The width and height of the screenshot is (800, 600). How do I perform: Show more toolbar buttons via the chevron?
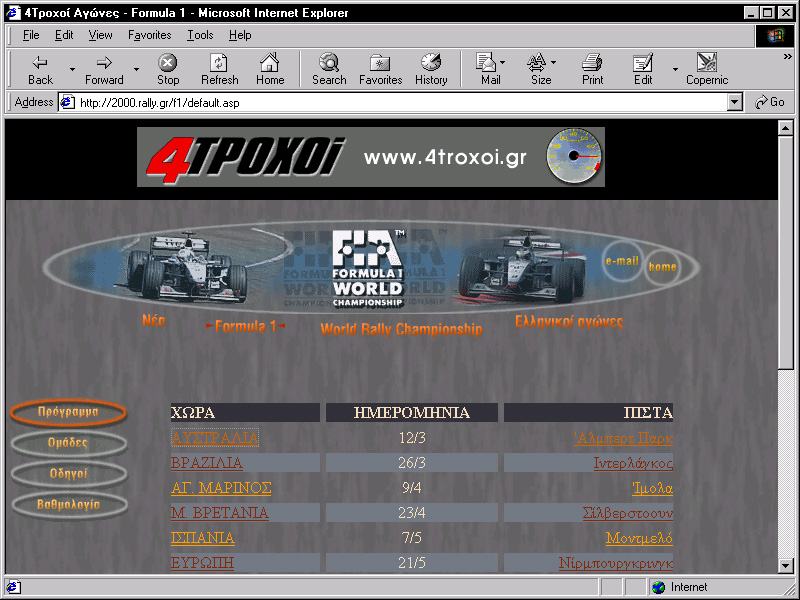point(788,57)
